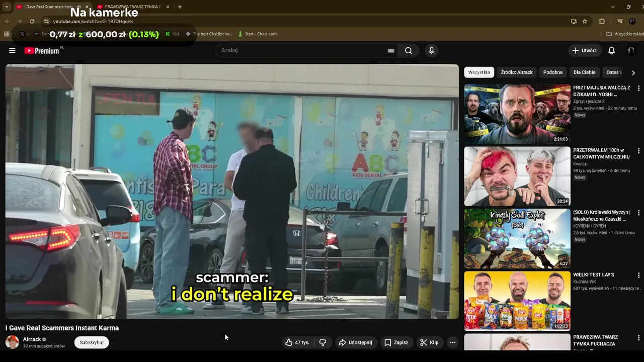The image size is (644, 362).
Task: Click the search magnifier button
Action: point(409,50)
